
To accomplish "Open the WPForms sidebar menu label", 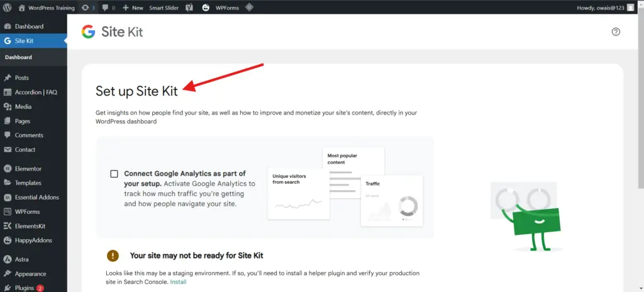I will tap(27, 212).
